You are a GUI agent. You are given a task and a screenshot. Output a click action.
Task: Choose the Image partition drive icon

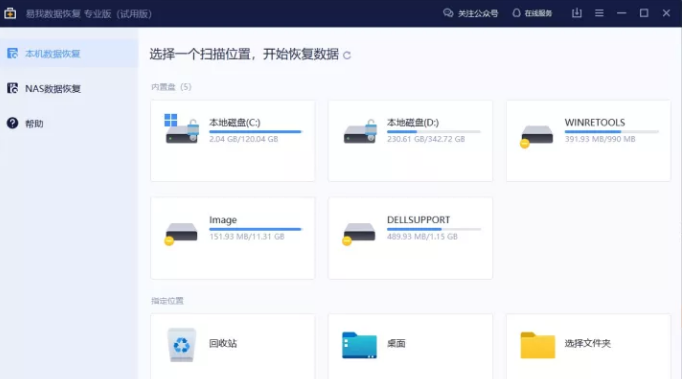(181, 233)
